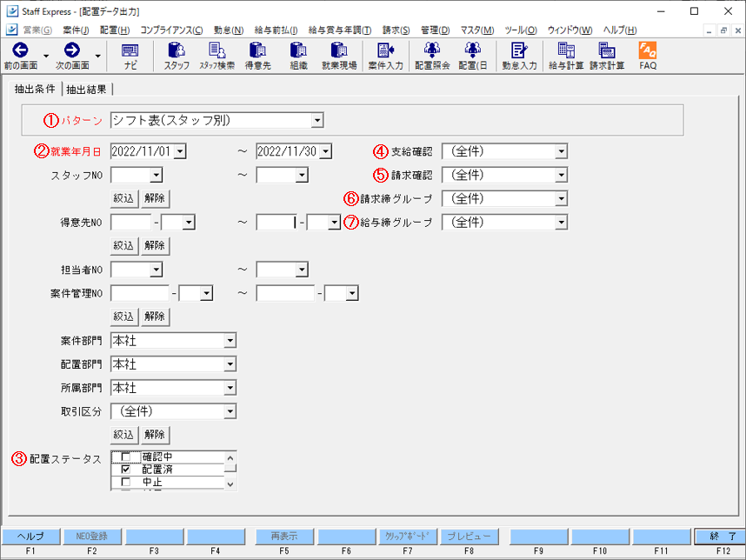746x560 pixels.
Task: Open the 得意先 toolbar icon
Action: (x=258, y=50)
